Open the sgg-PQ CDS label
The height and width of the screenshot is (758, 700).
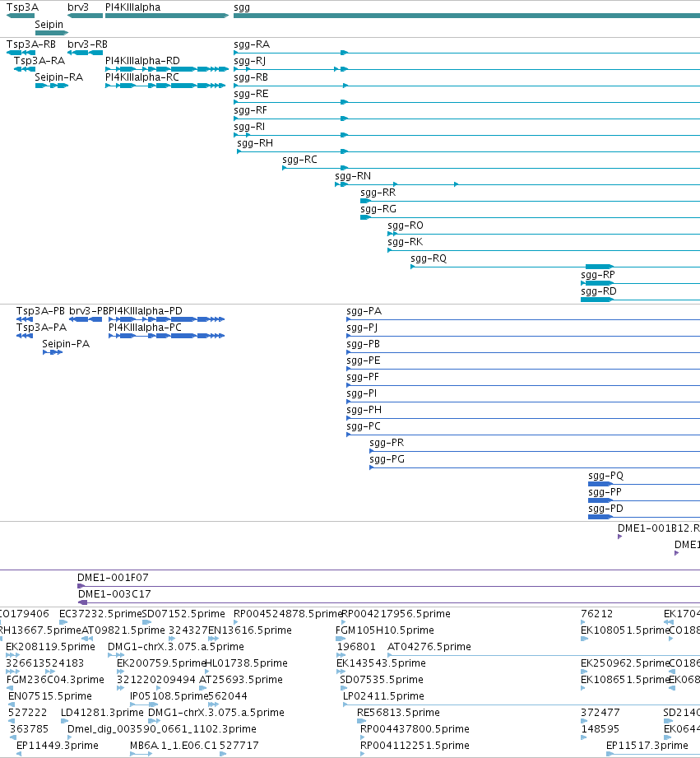[605, 475]
